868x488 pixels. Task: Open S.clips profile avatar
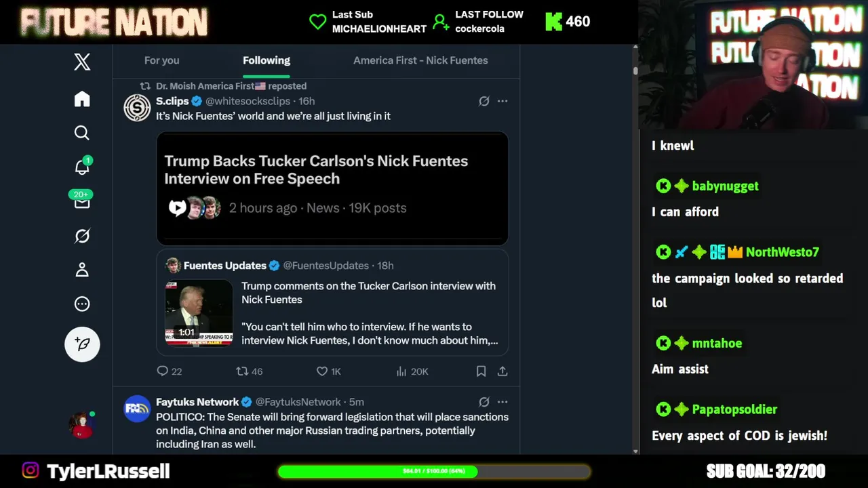pos(137,108)
